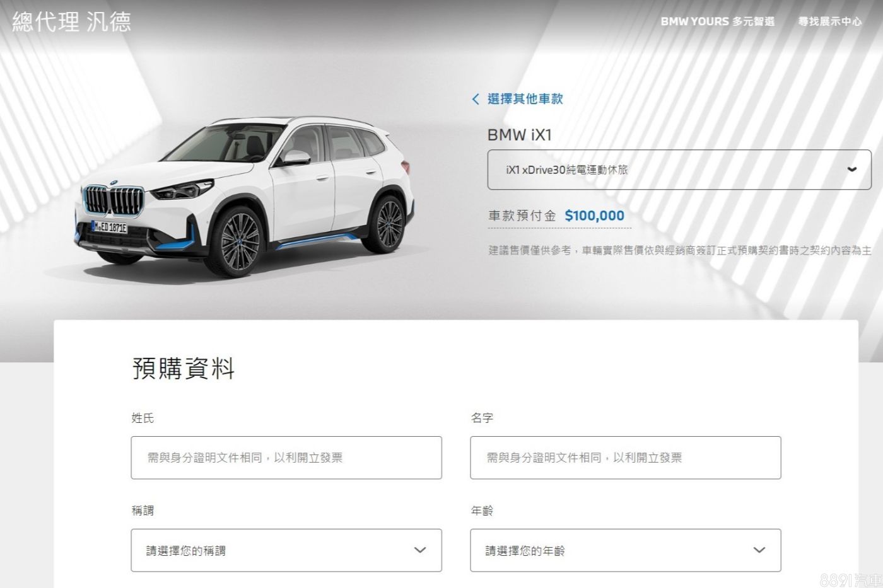This screenshot has height=588, width=883.
Task: Expand the 年齡 age dropdown chevron
Action: pyautogui.click(x=759, y=550)
